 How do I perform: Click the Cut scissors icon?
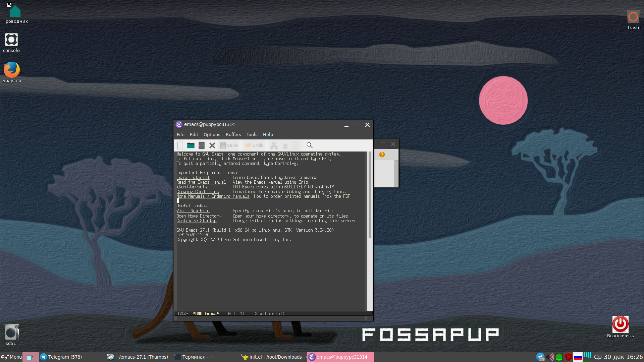click(274, 145)
